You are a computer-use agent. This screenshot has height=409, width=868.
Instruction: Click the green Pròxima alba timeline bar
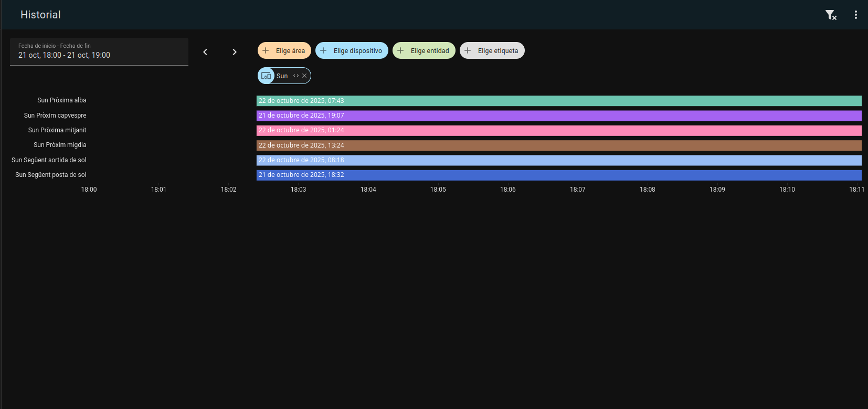558,101
